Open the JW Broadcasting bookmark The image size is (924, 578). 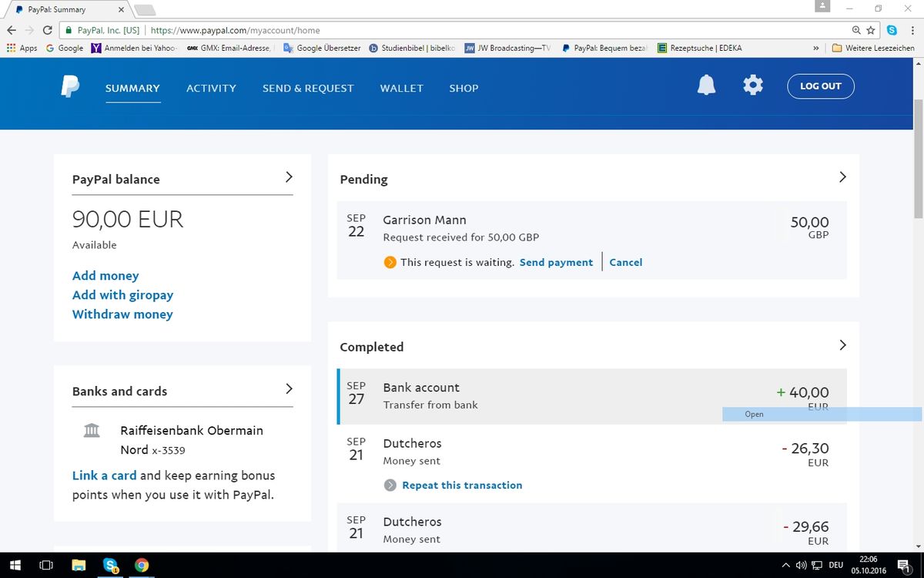coord(507,48)
